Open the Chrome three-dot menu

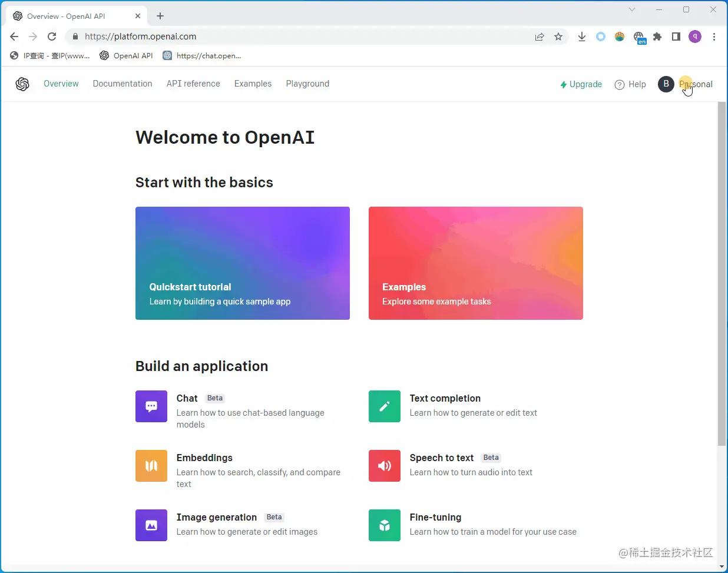click(714, 37)
